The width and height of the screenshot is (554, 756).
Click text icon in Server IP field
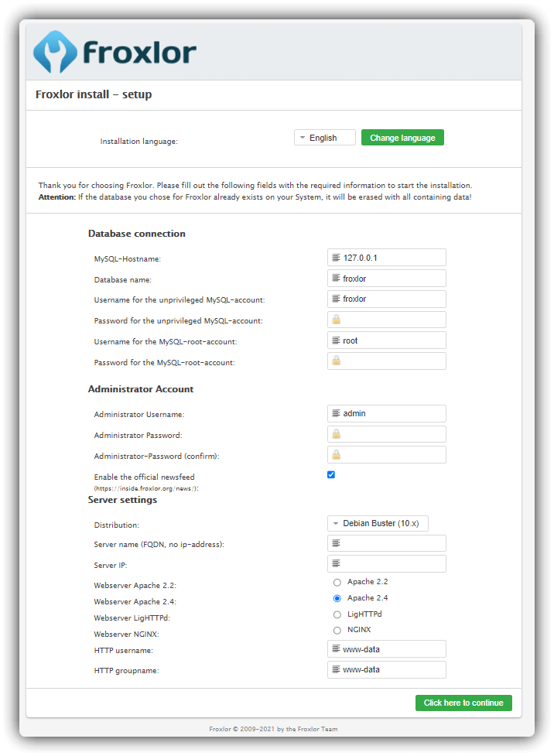pos(336,563)
